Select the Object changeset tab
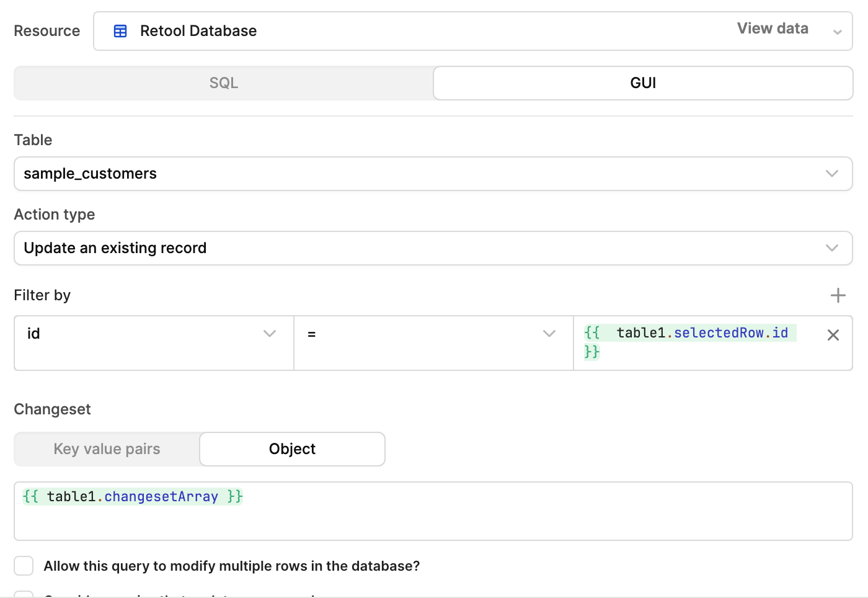The image size is (868, 598). point(292,449)
